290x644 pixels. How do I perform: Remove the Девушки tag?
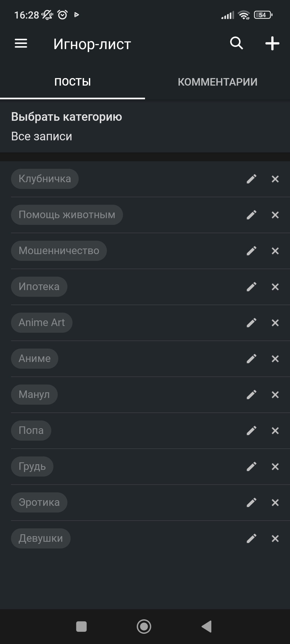tap(275, 539)
